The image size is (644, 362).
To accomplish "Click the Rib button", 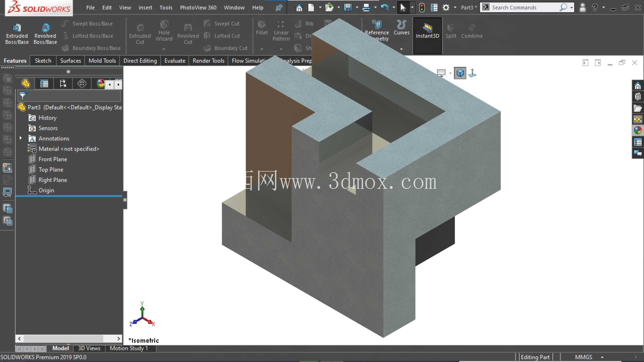I will (x=304, y=23).
